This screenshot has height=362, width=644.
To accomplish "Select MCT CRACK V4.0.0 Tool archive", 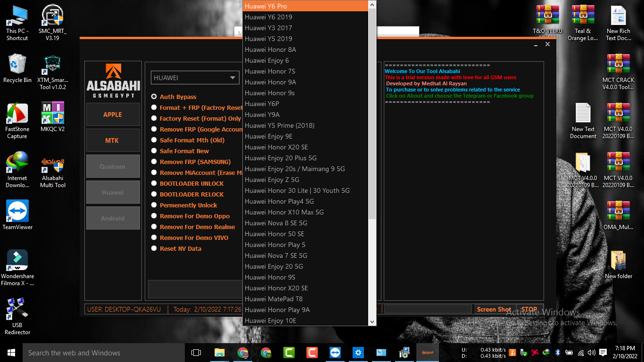I will [618, 72].
